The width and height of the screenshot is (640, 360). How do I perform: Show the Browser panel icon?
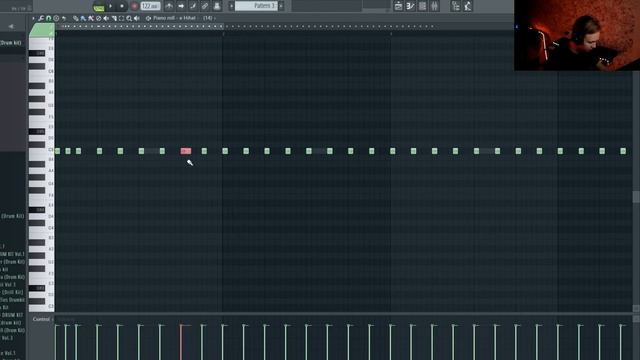tap(456, 6)
